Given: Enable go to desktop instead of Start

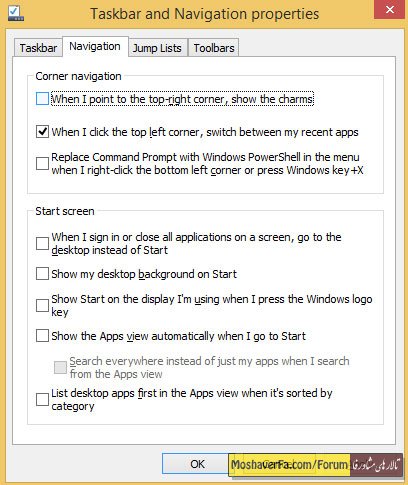Looking at the screenshot, I should (x=42, y=243).
